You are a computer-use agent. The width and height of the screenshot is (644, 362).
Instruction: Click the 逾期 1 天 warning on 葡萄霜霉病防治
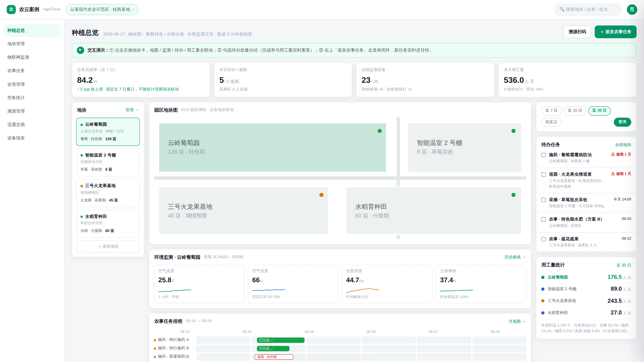tap(621, 154)
